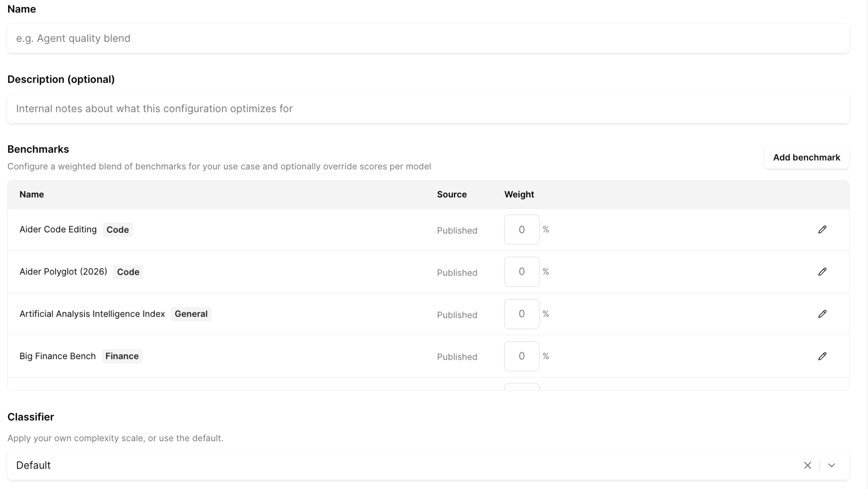Click the pencil icon for Aider Polyglot (2026)
This screenshot has height=489, width=868.
822,272
